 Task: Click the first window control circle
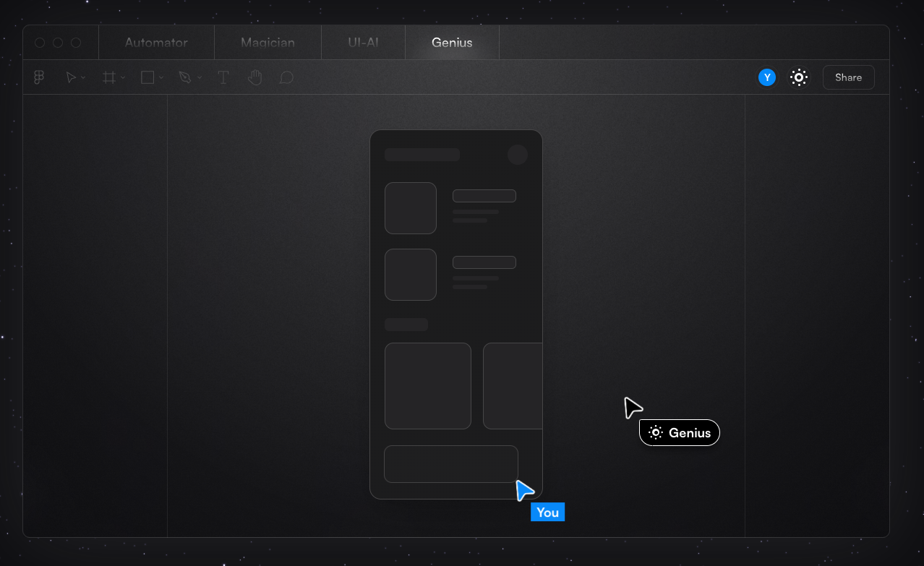pyautogui.click(x=40, y=43)
